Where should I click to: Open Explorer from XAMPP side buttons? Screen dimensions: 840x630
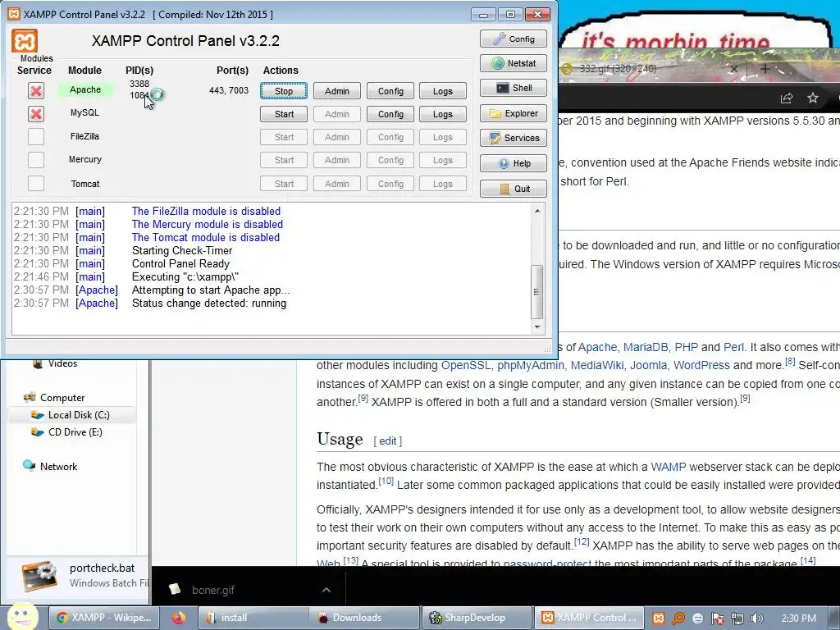514,113
